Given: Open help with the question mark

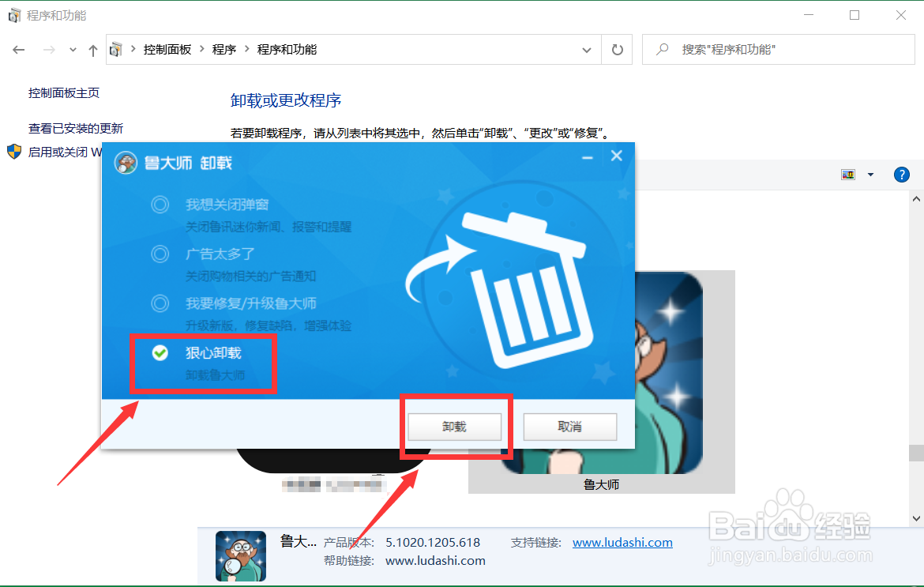Looking at the screenshot, I should click(x=902, y=175).
